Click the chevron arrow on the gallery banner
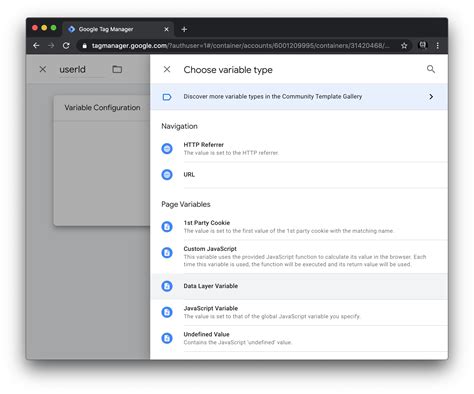 click(431, 97)
